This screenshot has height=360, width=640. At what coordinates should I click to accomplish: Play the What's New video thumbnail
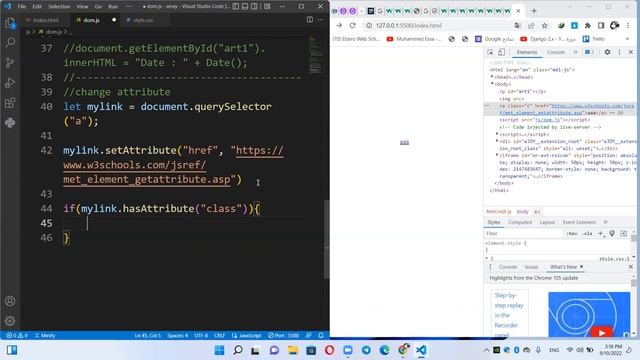click(602, 332)
